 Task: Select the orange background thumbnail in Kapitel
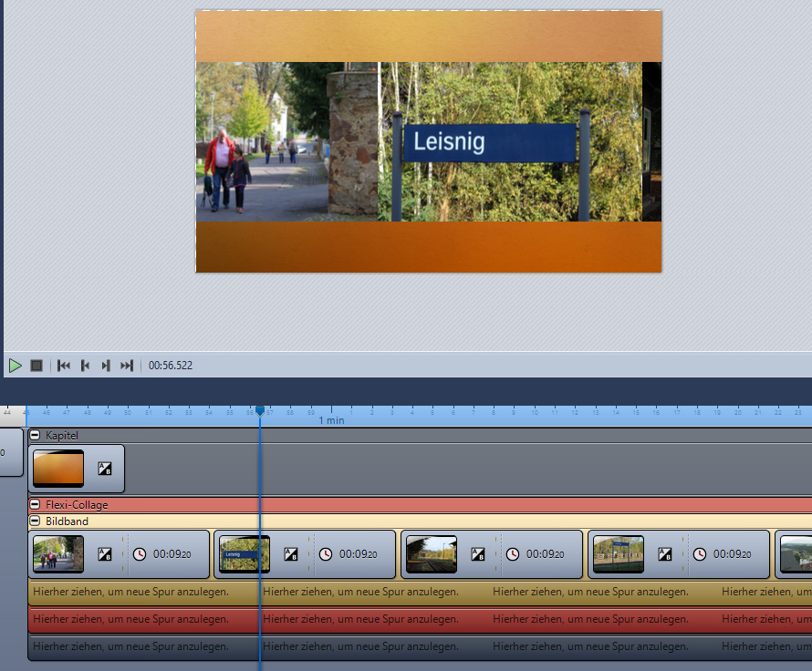point(58,469)
